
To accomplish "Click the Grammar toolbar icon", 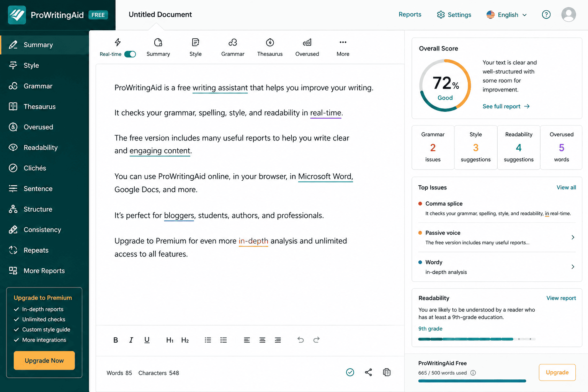I will click(x=233, y=47).
